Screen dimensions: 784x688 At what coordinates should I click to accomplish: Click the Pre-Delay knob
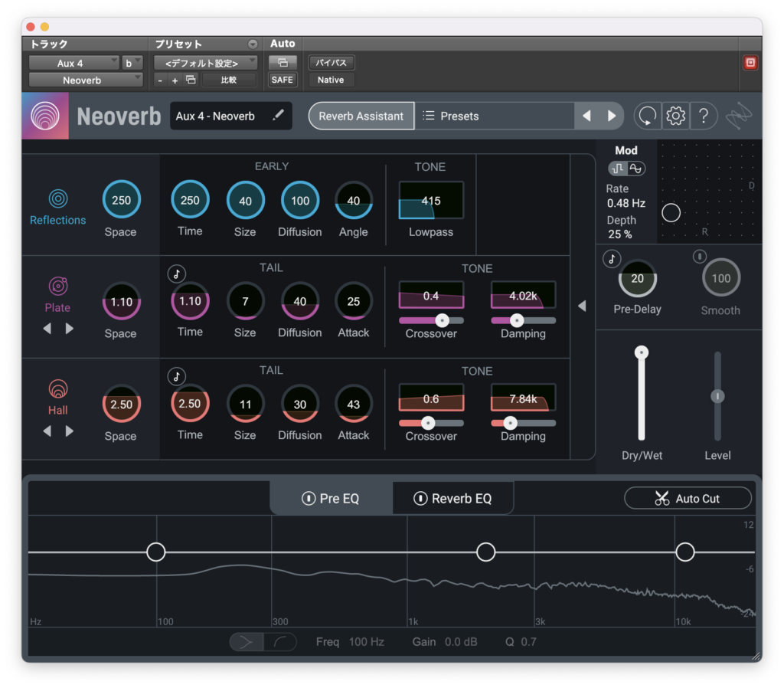(x=637, y=278)
